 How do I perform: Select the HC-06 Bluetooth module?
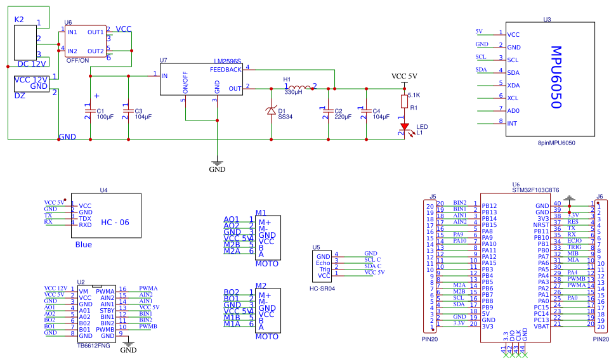106,216
